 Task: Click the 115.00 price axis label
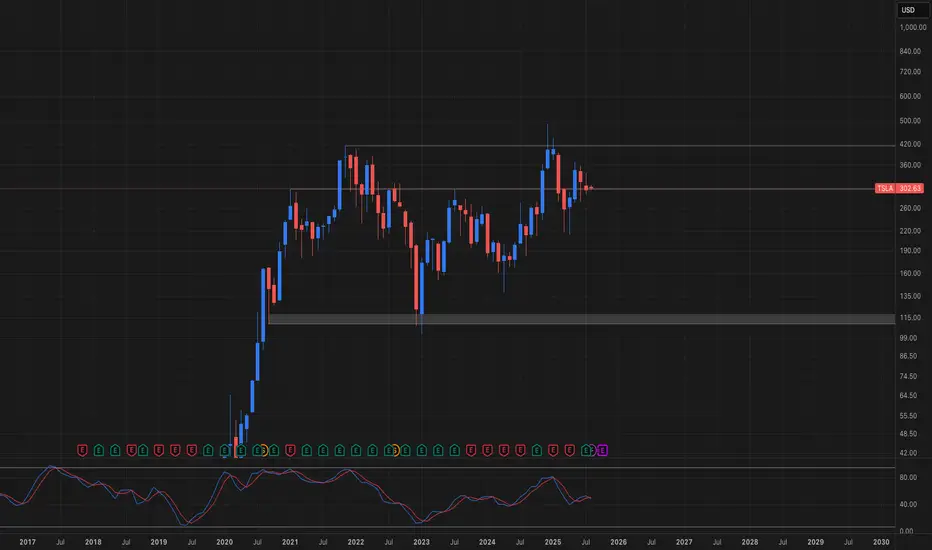point(910,318)
